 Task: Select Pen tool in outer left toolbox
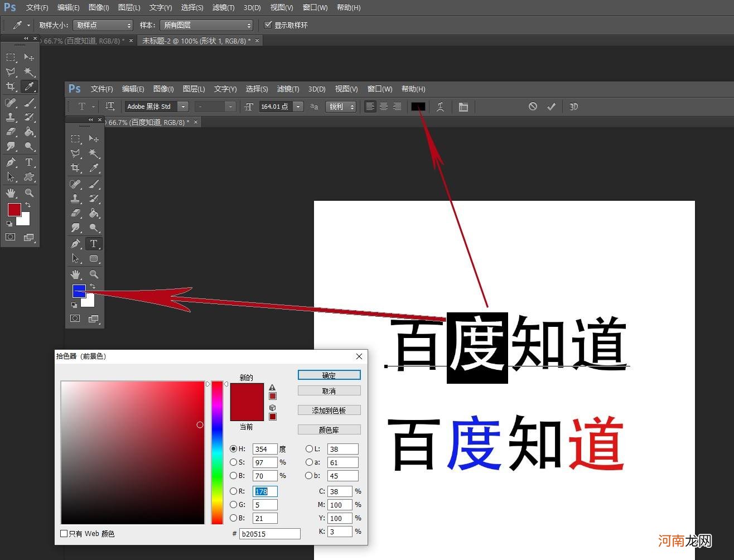(x=11, y=162)
